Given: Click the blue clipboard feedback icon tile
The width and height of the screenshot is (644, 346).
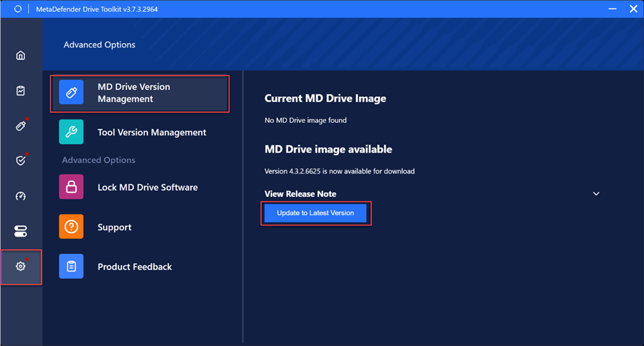Looking at the screenshot, I should pyautogui.click(x=71, y=266).
